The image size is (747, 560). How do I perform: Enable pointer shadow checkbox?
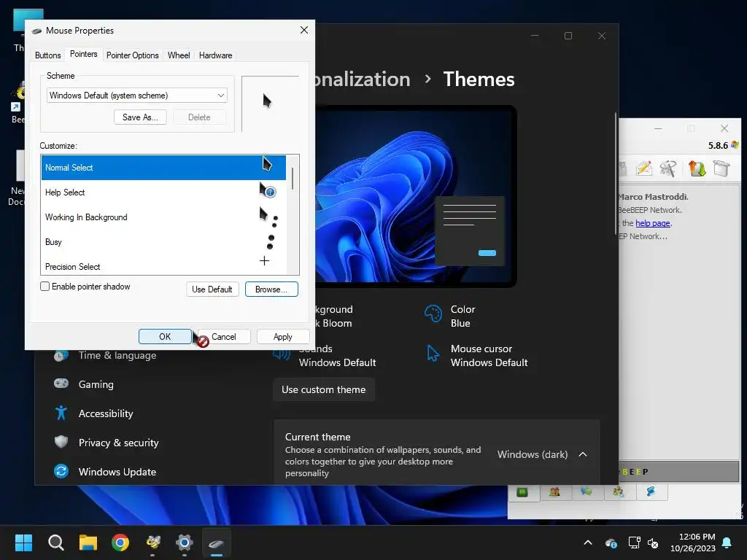pyautogui.click(x=44, y=286)
